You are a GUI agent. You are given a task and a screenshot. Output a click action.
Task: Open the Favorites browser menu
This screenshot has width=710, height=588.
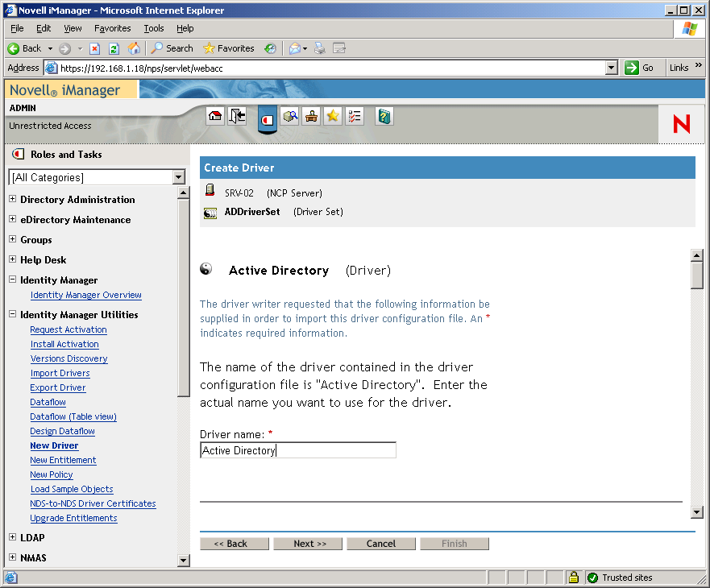(112, 28)
